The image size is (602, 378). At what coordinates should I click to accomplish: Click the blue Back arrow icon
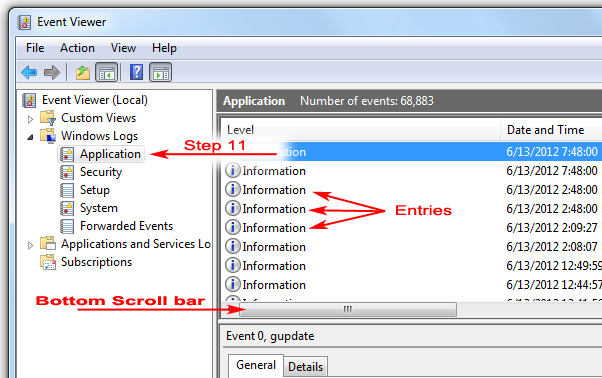(29, 72)
